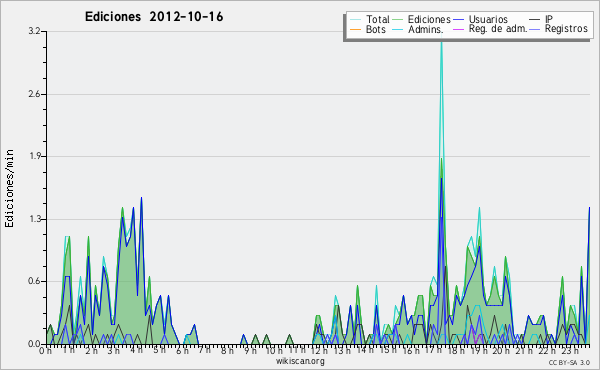Viewport: 600px width, 370px height.
Task: Select the 'Ediciones' legend entry
Action: click(x=429, y=19)
